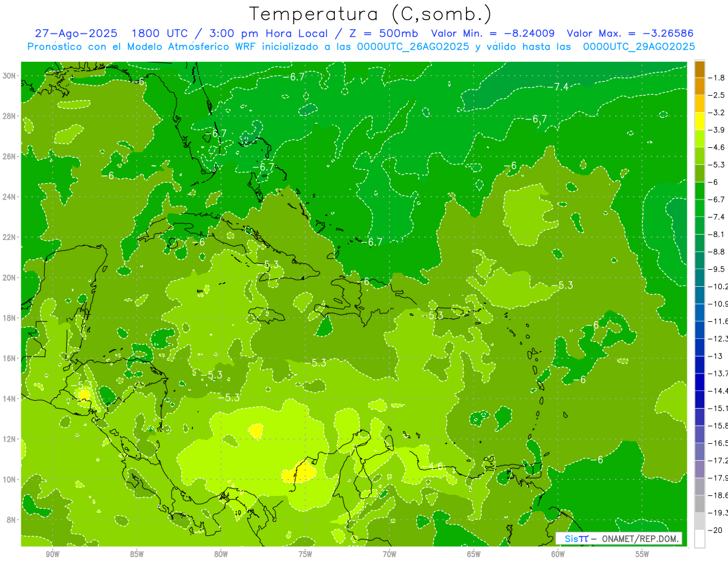This screenshot has height=562, width=728.
Task: Click the '26N' latitude label
Action: pos(10,156)
